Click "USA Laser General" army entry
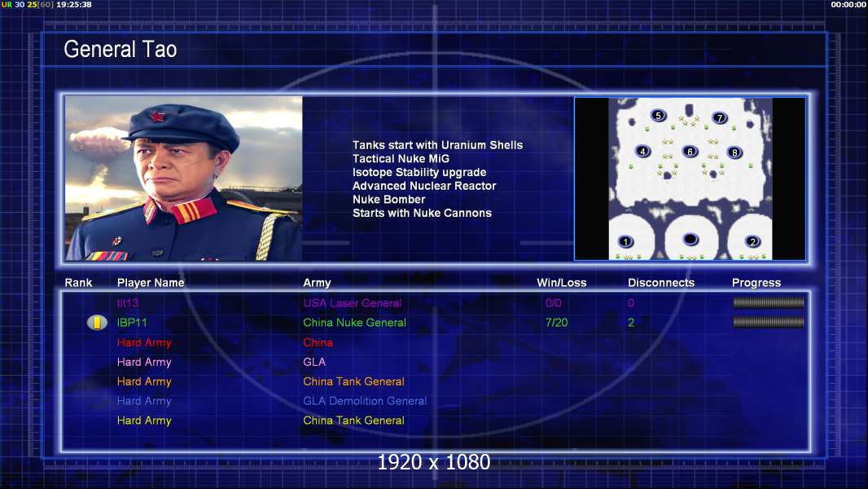The width and height of the screenshot is (868, 489). click(352, 303)
